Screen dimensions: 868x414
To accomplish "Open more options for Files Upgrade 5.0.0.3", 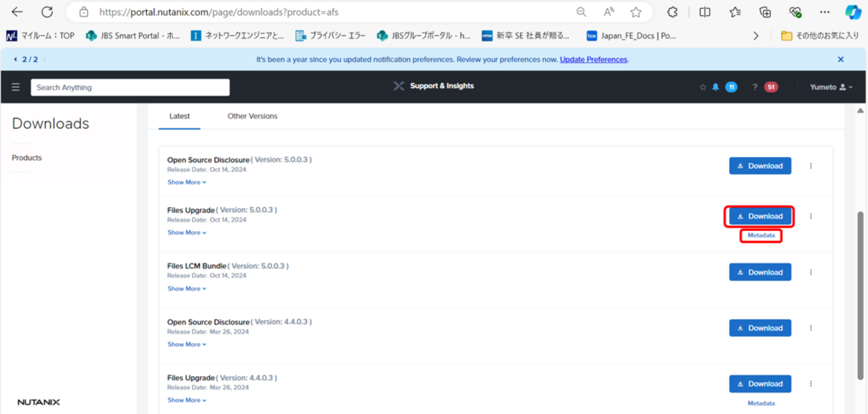I will (x=811, y=216).
